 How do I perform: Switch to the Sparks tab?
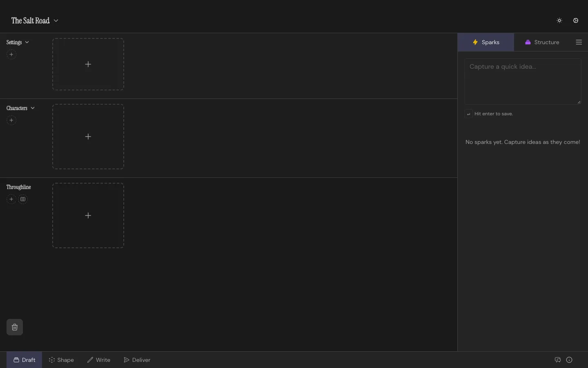486,42
